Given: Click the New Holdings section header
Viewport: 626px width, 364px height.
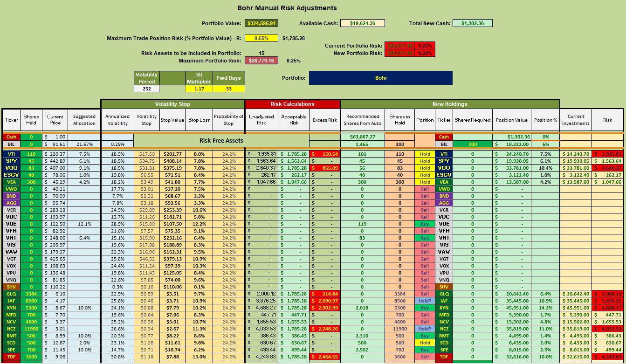Looking at the screenshot, I should [450, 104].
